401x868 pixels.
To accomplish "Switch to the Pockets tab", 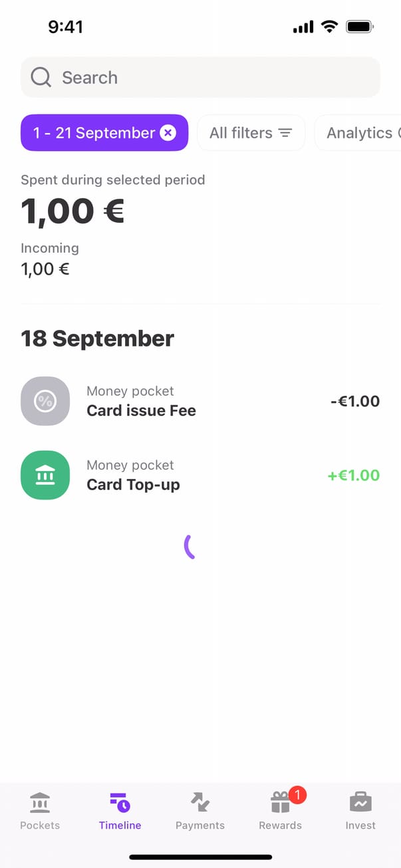I will pos(40,810).
